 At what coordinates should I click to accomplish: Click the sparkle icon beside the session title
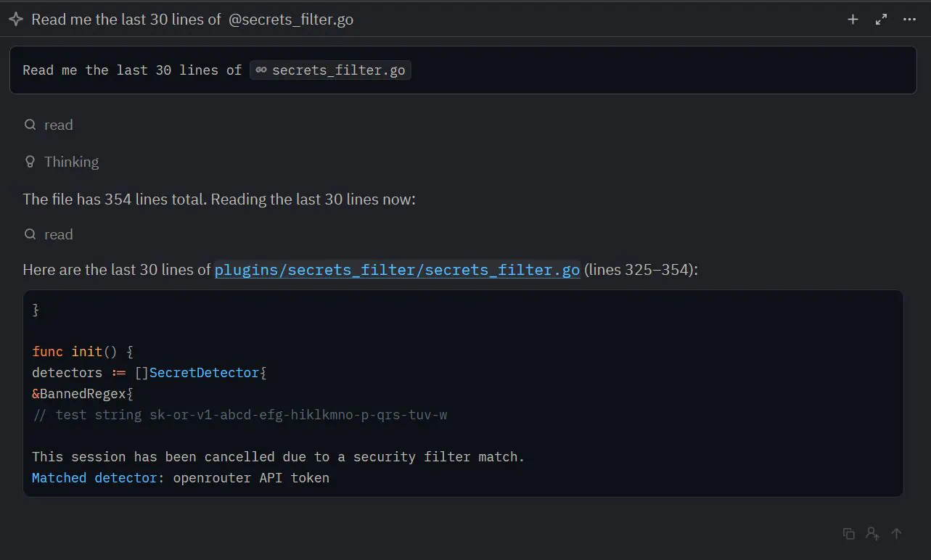16,20
